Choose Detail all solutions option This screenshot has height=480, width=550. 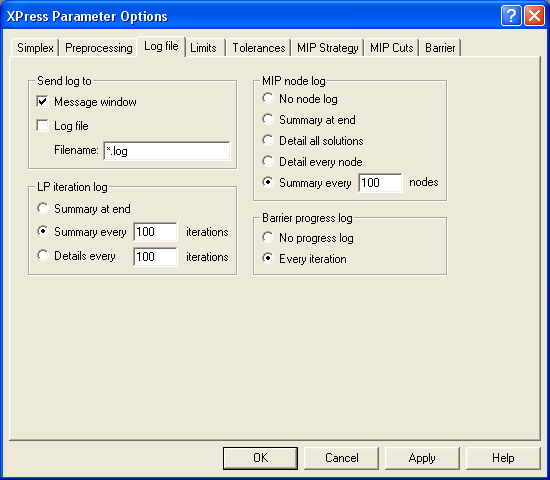click(x=268, y=141)
